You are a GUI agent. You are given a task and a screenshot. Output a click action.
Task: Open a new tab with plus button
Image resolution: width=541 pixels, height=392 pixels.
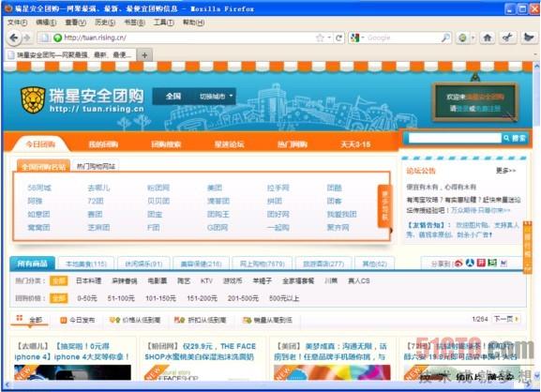[144, 55]
